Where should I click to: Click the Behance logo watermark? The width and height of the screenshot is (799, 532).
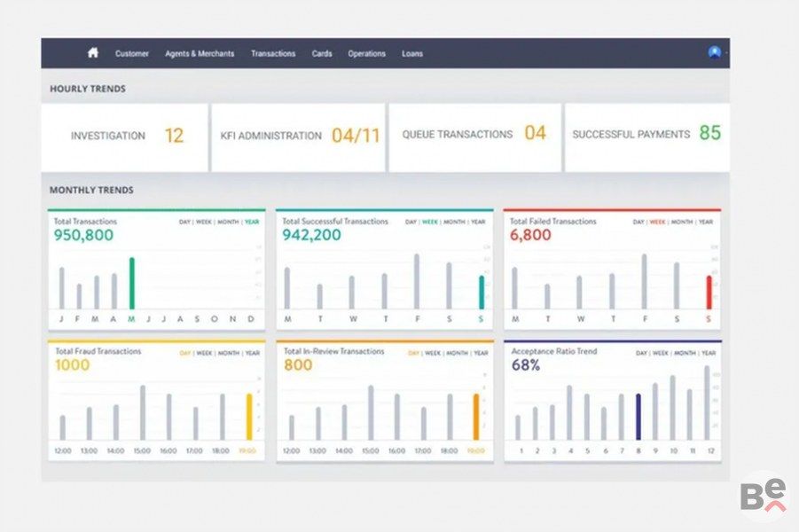point(763,495)
